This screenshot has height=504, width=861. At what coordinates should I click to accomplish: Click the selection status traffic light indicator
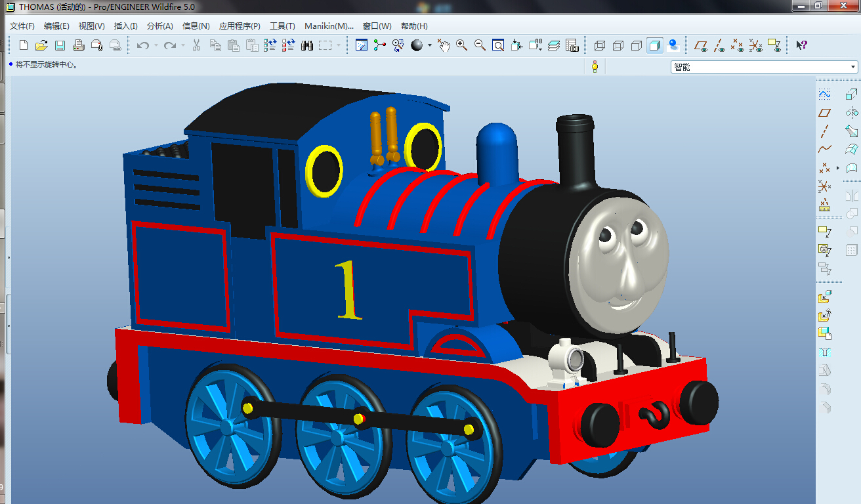[x=595, y=67]
